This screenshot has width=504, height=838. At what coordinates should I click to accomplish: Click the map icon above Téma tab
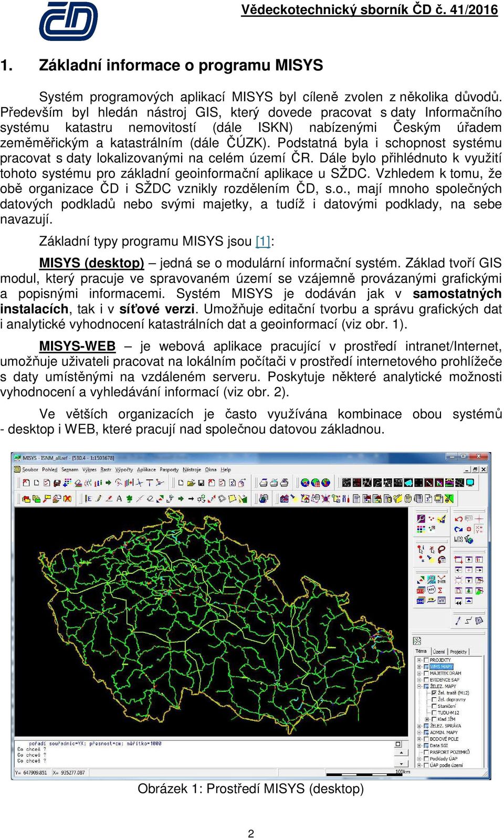pyautogui.click(x=417, y=641)
